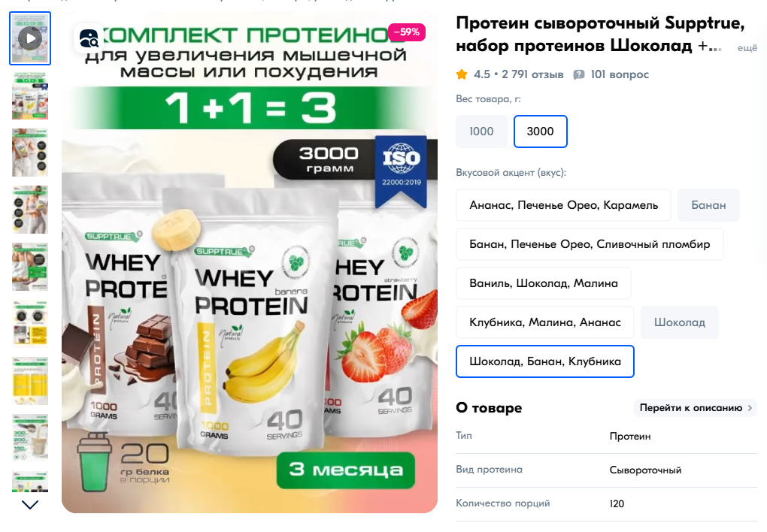Open the 101 вопрос questions link
This screenshot has height=532, width=767.
[x=620, y=74]
